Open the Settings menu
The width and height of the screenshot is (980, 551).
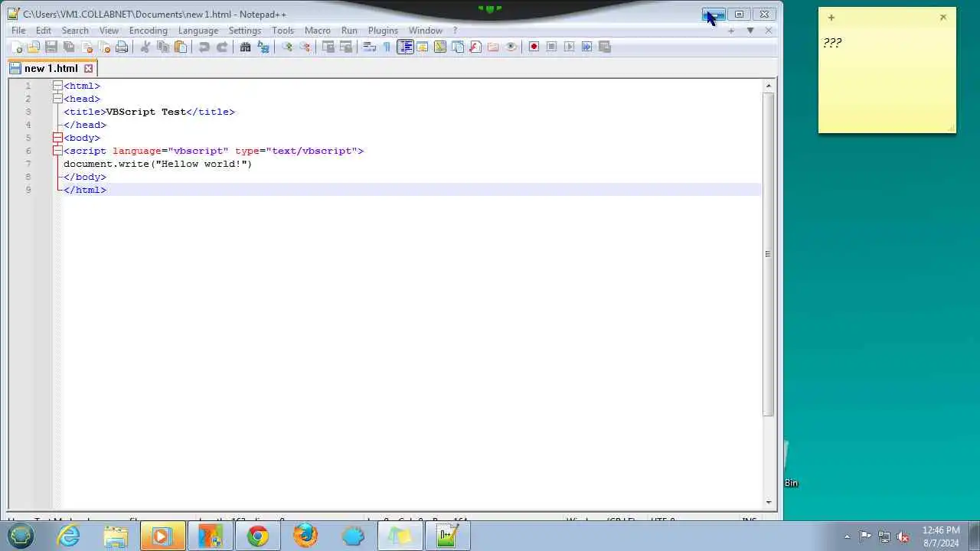pos(245,31)
